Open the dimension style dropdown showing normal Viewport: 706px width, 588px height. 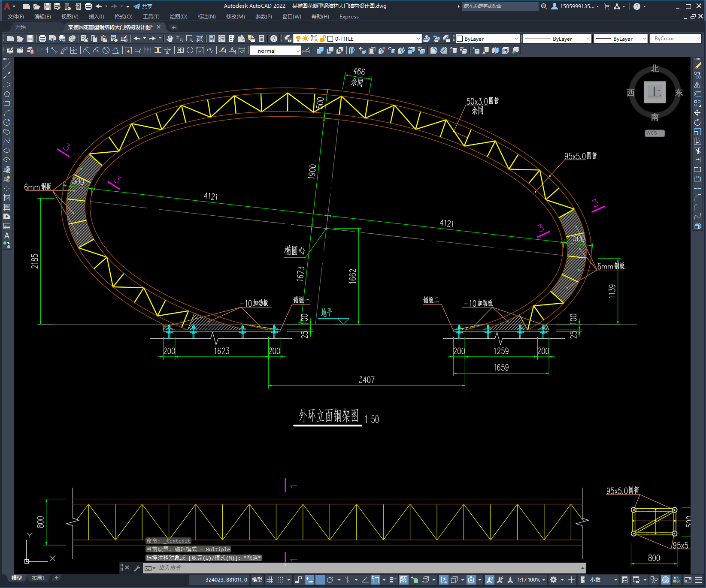tap(275, 51)
